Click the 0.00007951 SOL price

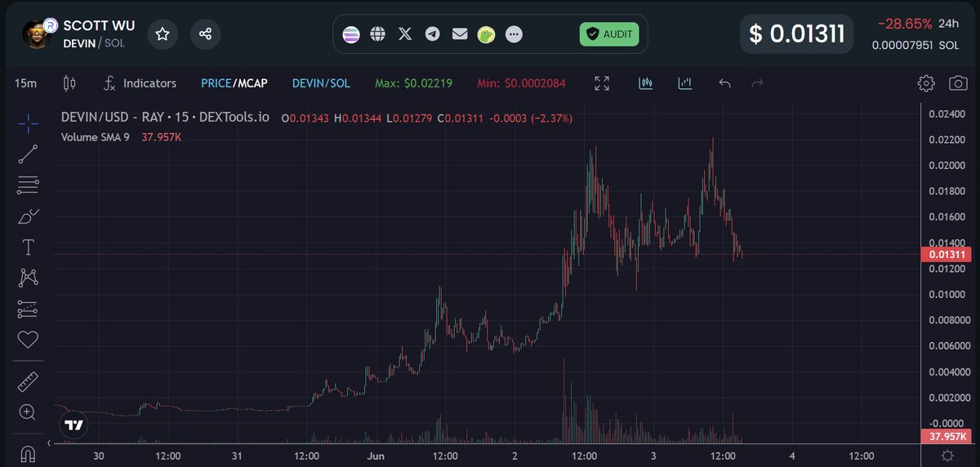tap(915, 46)
